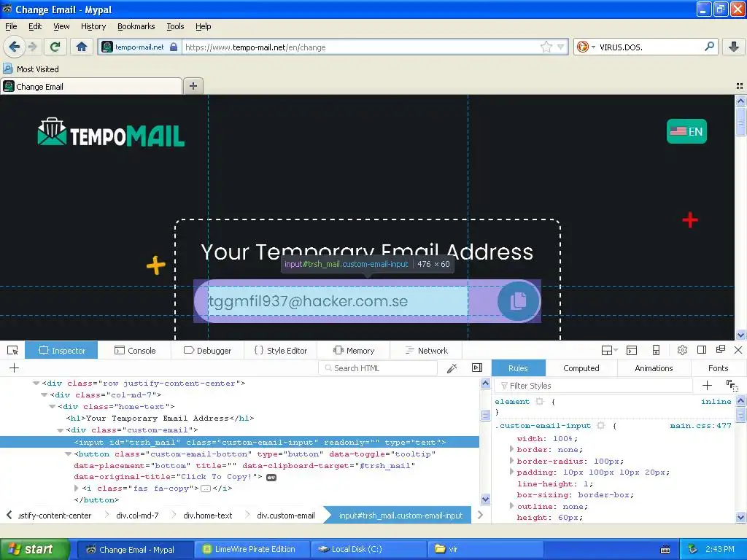Toggle pseudo-class panel icon
Image resolution: width=747 pixels, height=560 pixels.
tap(732, 385)
